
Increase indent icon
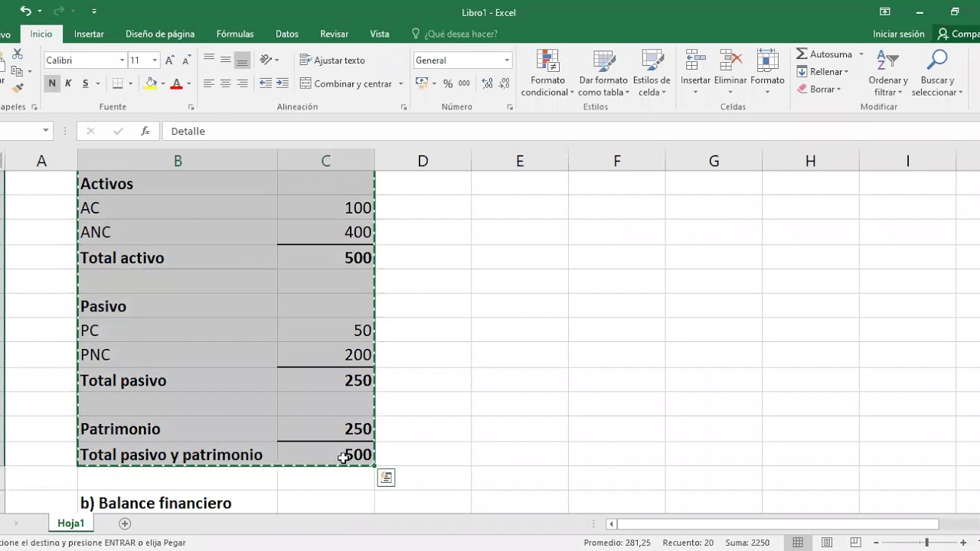[283, 83]
